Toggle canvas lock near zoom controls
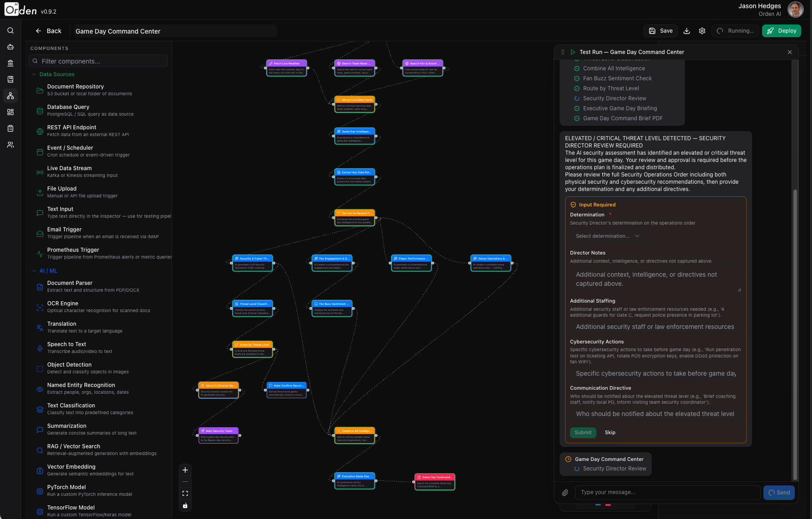 (185, 505)
